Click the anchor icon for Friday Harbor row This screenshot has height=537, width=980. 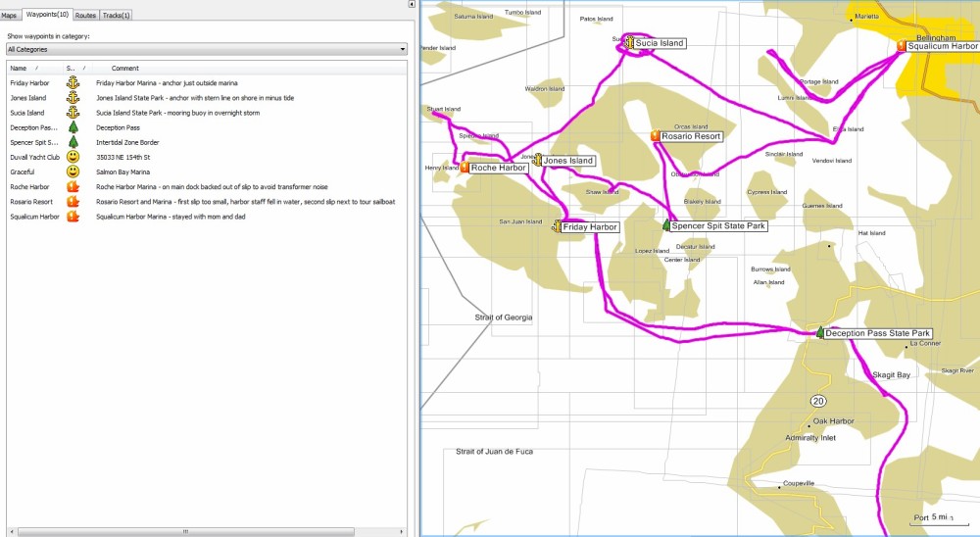point(73,83)
